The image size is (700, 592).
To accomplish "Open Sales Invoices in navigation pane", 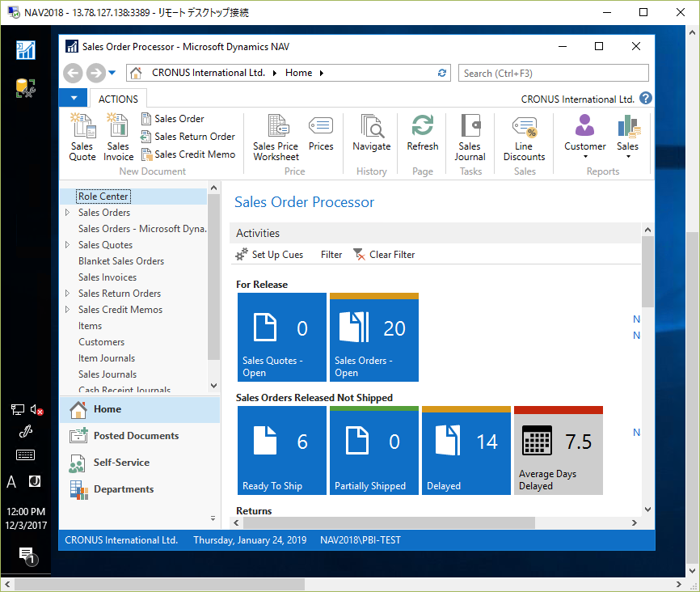I will 108,277.
